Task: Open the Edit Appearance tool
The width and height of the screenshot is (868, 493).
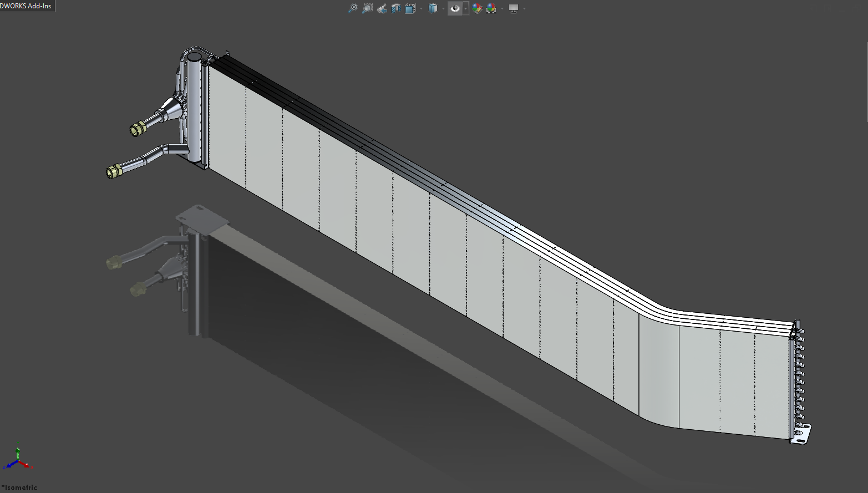Action: 477,8
